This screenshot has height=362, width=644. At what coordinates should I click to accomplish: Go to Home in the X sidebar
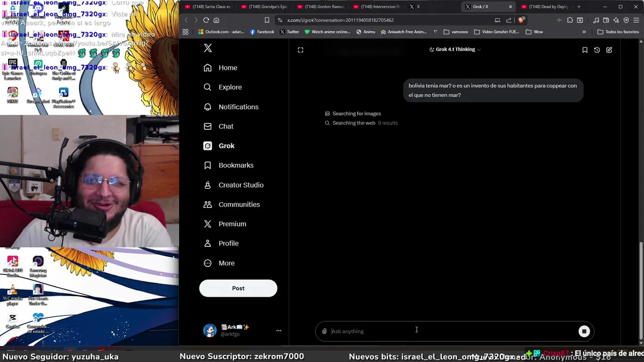coord(220,68)
